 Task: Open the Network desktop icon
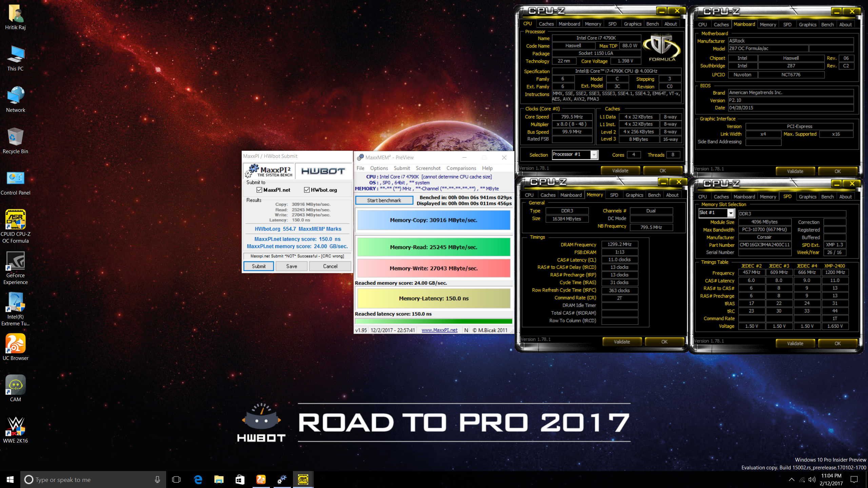16,100
